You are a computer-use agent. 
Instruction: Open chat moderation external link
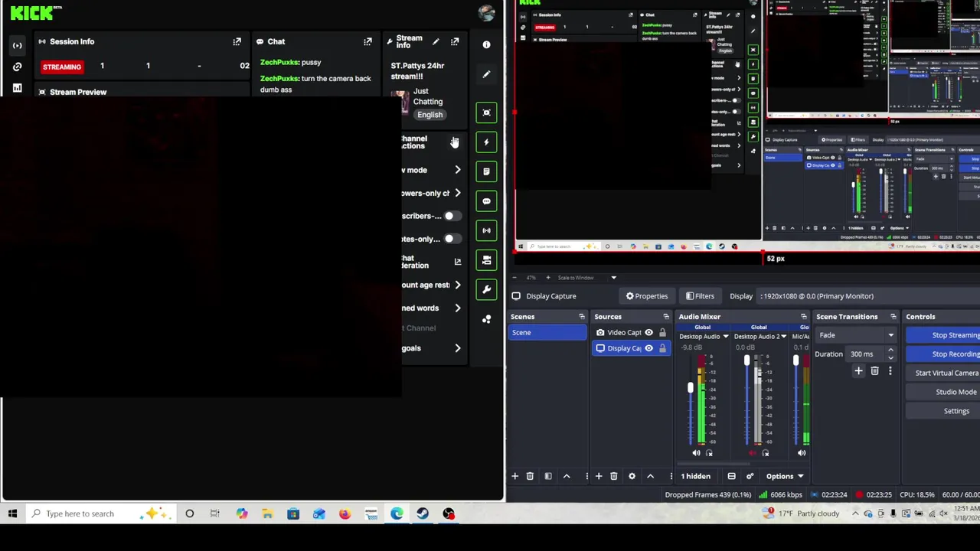click(457, 262)
